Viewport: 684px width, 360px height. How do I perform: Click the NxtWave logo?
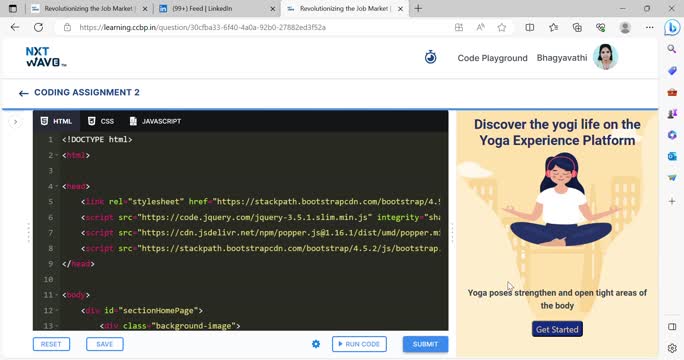point(46,57)
